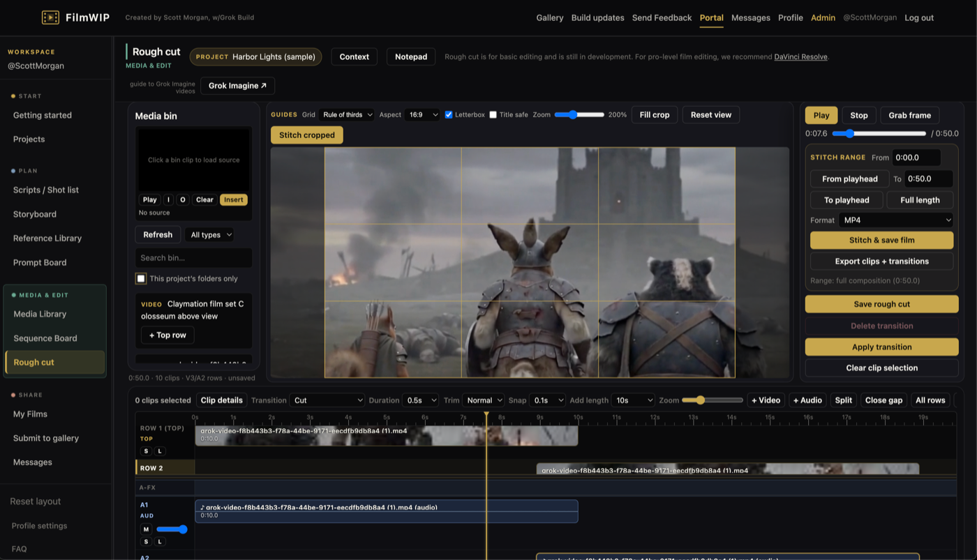977x560 pixels.
Task: Open the Notepad button
Action: coord(411,56)
